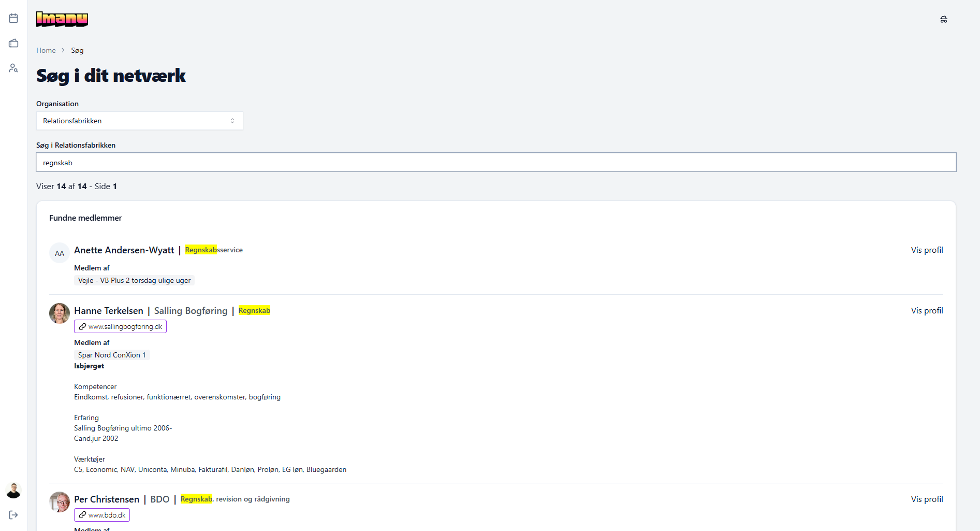Image resolution: width=980 pixels, height=531 pixels.
Task: Click link icon next to www.bdo.dk
Action: (x=82, y=515)
